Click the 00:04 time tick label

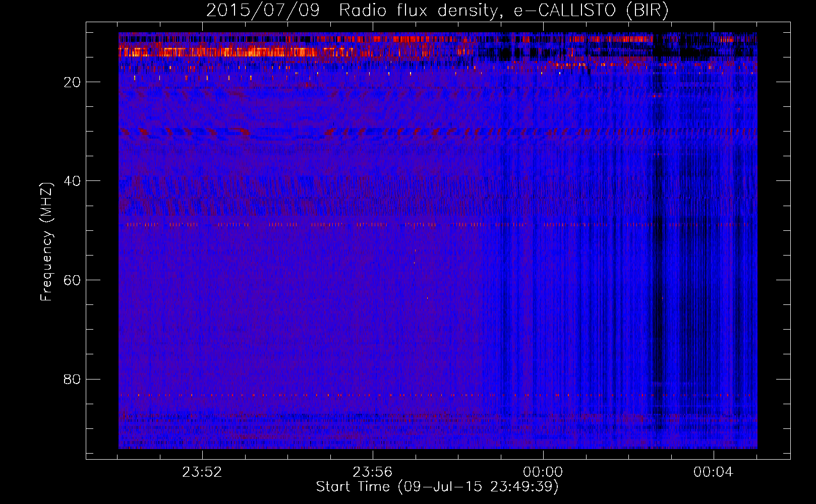click(714, 472)
